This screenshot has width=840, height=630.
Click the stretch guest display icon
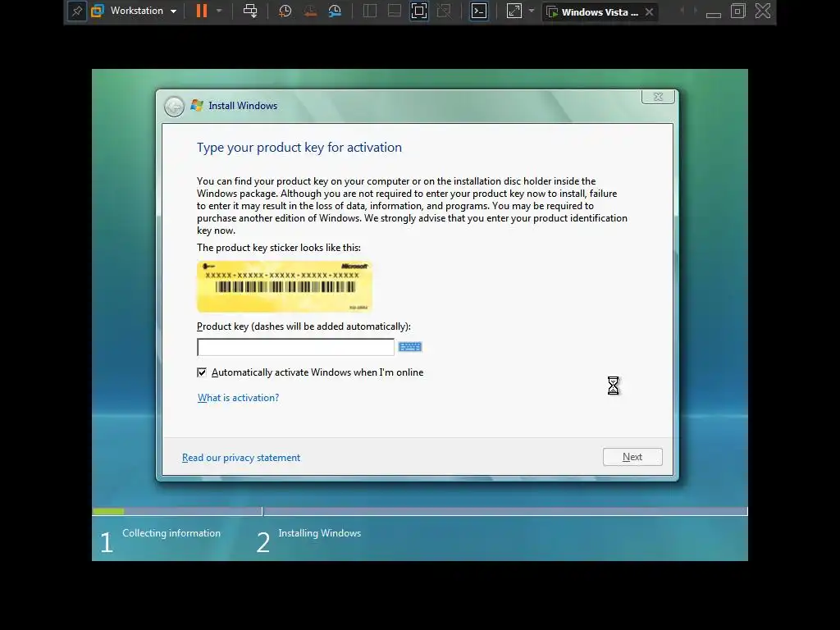(514, 11)
